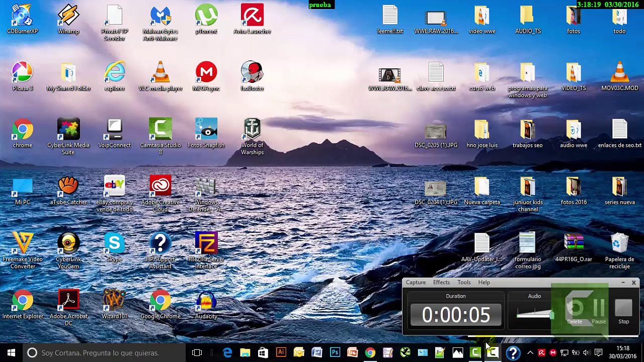
Task: Click the Help menu in recorder
Action: click(x=484, y=283)
